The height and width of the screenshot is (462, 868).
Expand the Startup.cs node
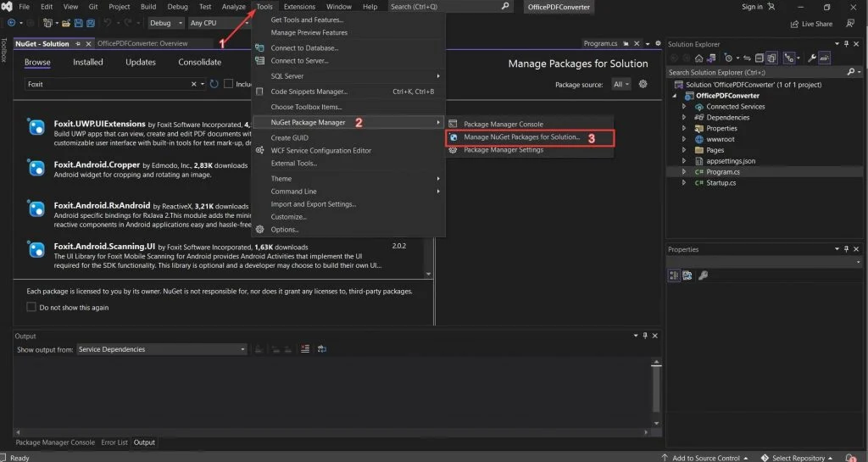684,182
